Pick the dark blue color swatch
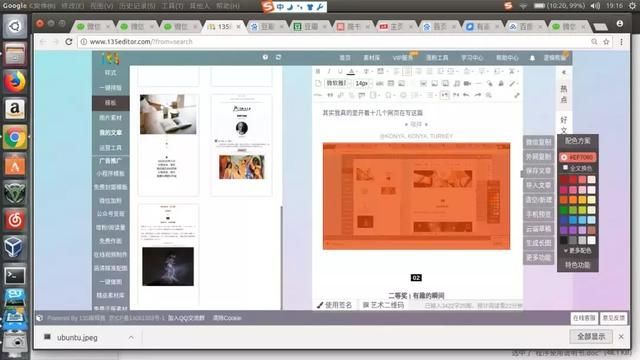Screen dimensions: 640x360 coord(564,220)
